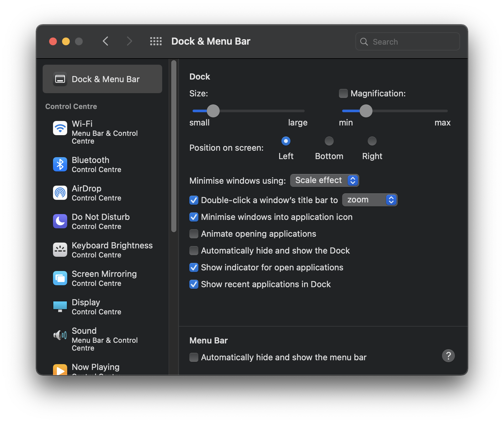504x423 pixels.
Task: Open Display sidebar entry
Action: click(x=102, y=307)
